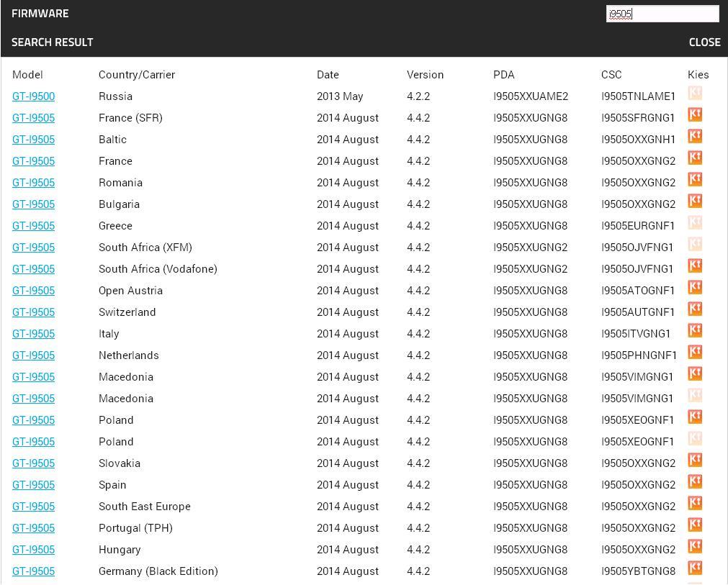
Task: Open the GT-I9505 link for Italy
Action: pyautogui.click(x=33, y=334)
